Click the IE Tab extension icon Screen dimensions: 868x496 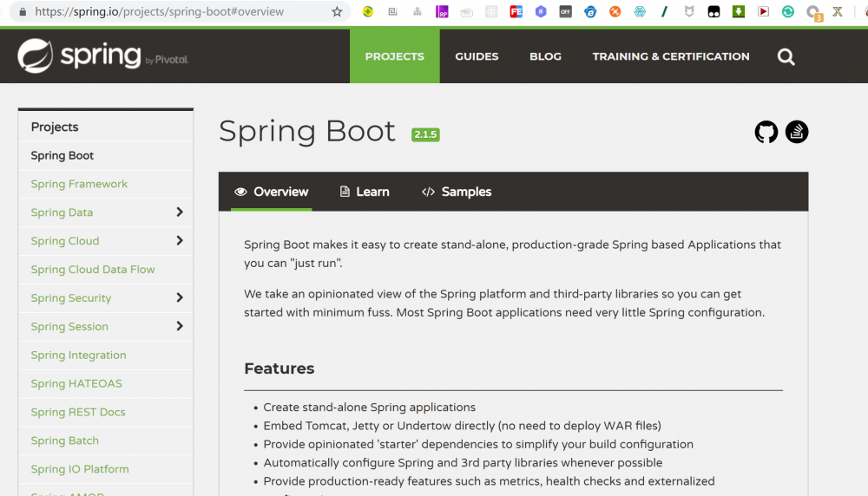(x=590, y=12)
